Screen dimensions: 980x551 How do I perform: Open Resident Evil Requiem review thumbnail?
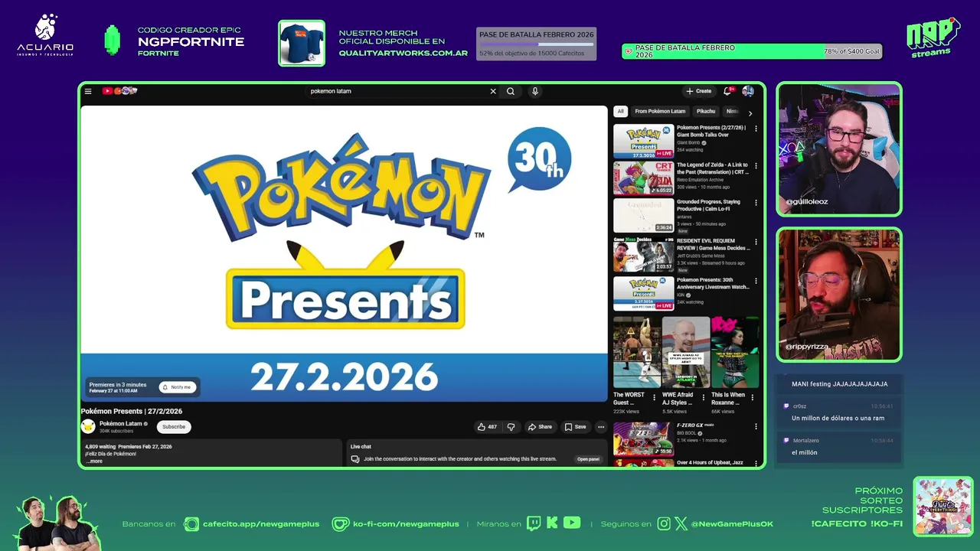coord(643,255)
